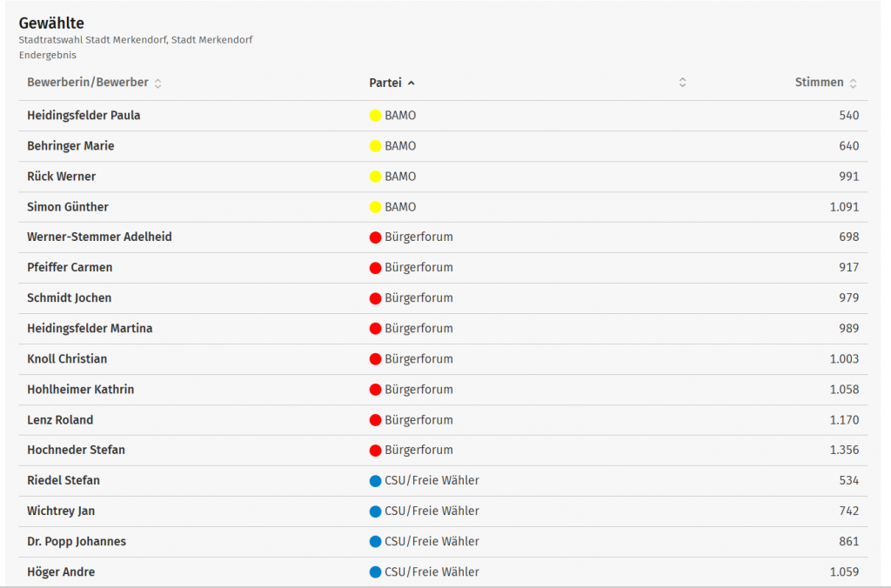The width and height of the screenshot is (891, 588).
Task: Select candidate Rück Werner
Action: coord(62,177)
